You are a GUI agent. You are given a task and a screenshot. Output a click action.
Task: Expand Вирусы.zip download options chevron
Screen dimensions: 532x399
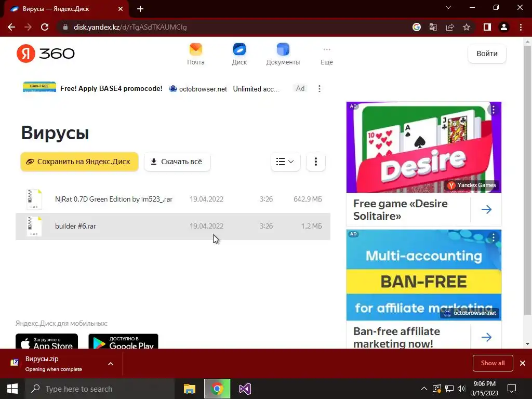(111, 364)
